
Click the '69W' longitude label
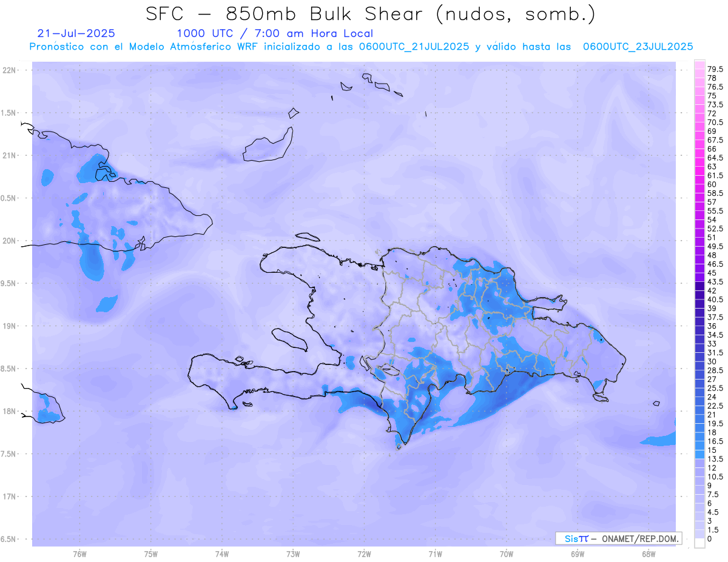click(578, 555)
